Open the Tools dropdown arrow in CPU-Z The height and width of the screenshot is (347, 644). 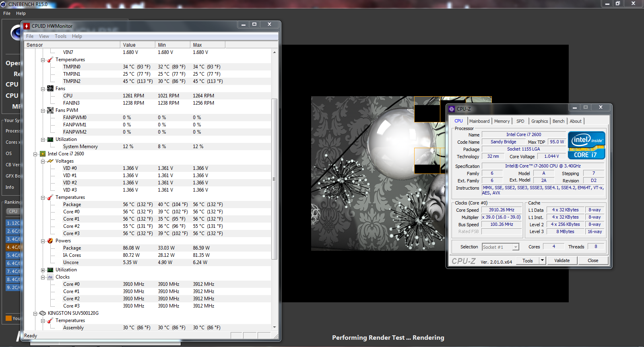pos(542,260)
